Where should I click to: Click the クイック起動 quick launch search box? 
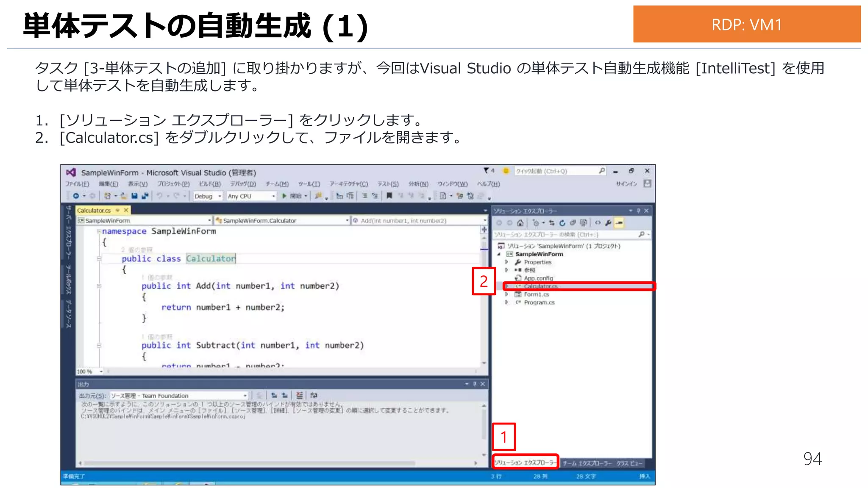click(x=559, y=171)
